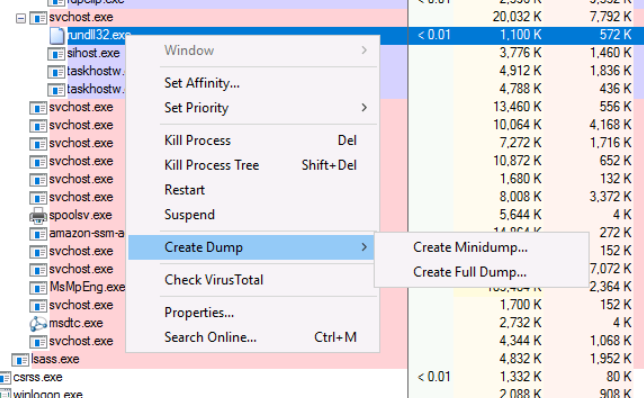Click the msdtc.exe process icon
The height and width of the screenshot is (398, 644).
point(38,324)
